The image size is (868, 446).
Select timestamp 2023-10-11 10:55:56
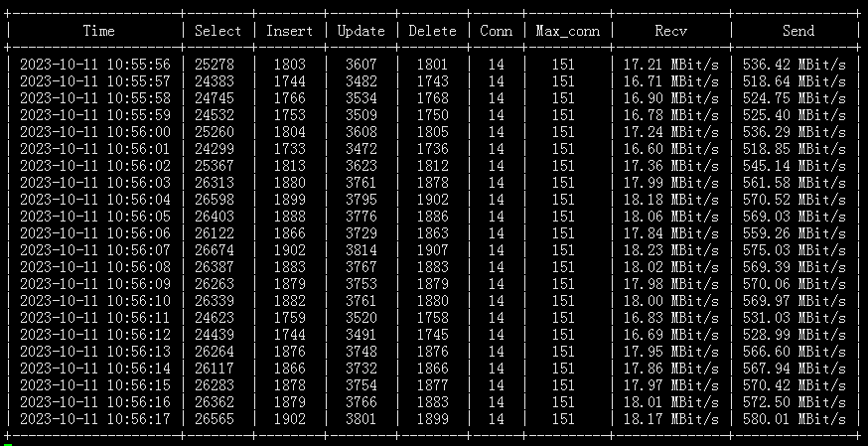click(x=95, y=65)
